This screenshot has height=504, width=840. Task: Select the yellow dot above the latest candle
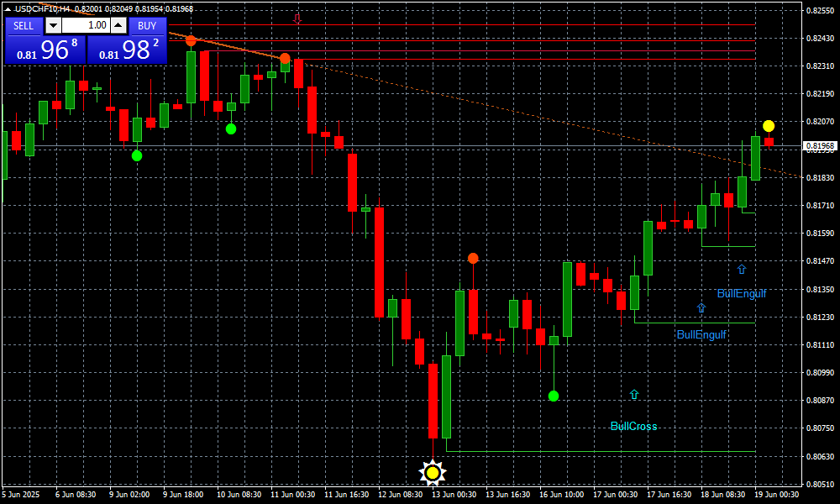point(769,126)
